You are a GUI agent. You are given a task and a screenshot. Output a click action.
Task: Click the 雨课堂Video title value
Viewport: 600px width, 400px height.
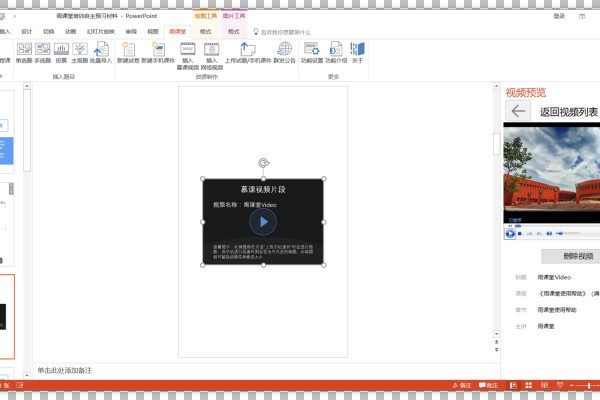(x=554, y=277)
